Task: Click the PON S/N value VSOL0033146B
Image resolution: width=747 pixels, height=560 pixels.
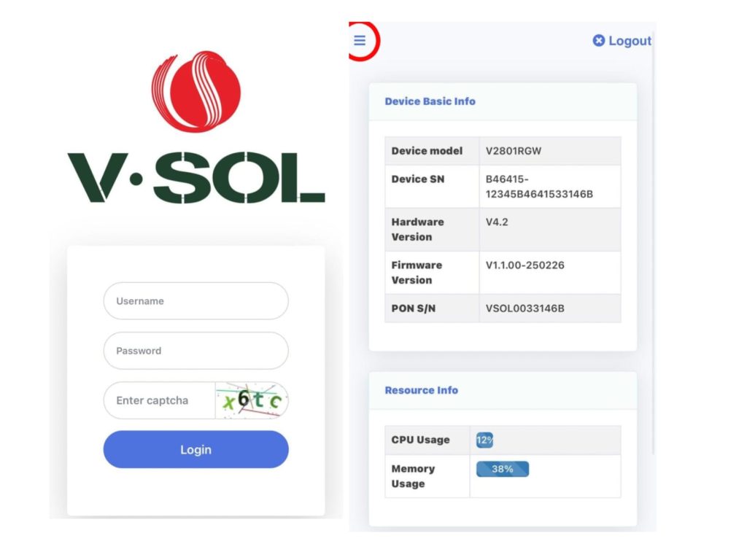Action: coord(525,308)
